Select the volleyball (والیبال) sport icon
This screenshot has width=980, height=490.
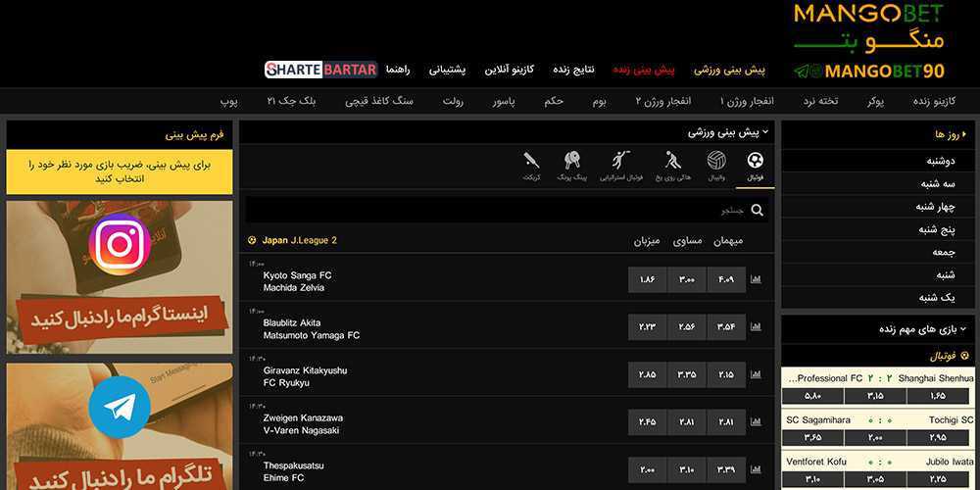[x=716, y=165]
